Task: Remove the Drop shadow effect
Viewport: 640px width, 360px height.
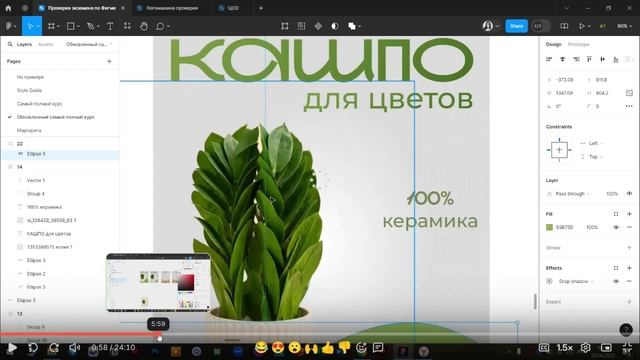Action: click(629, 281)
